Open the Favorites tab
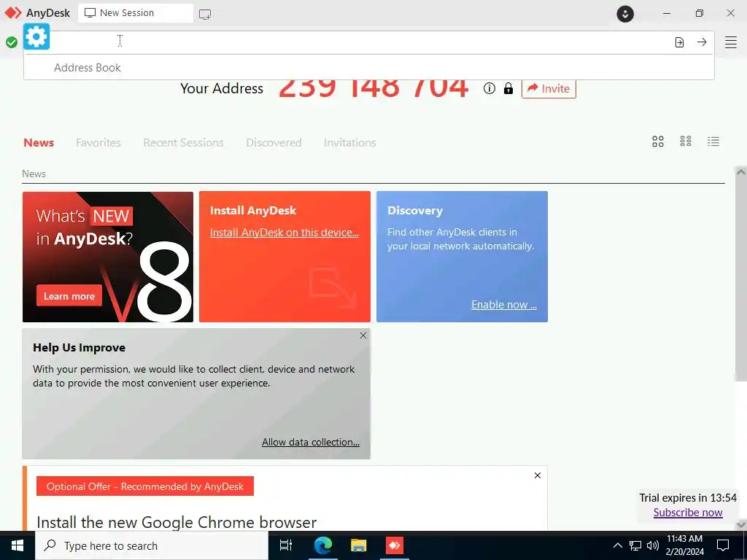Image resolution: width=747 pixels, height=560 pixels. (98, 142)
